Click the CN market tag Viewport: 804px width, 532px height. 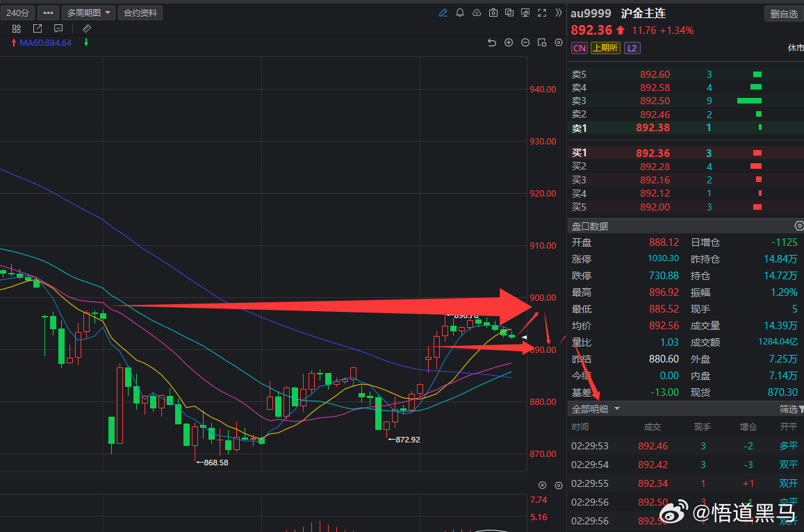coord(580,48)
